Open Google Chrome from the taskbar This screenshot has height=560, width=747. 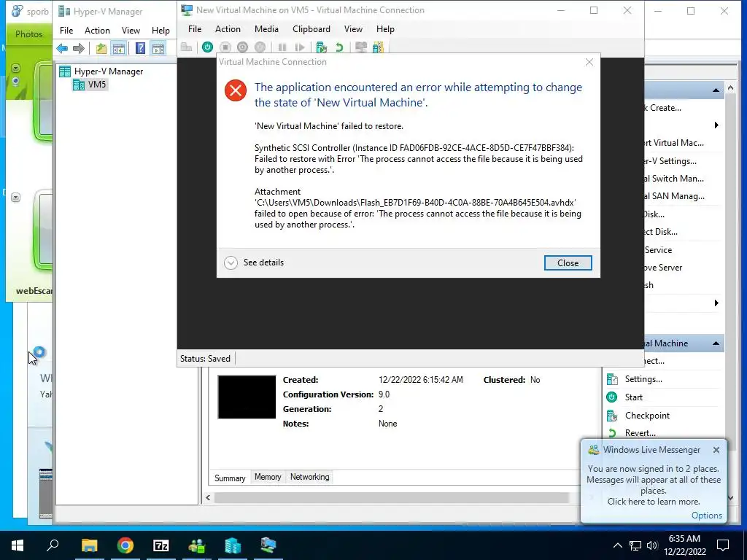(x=125, y=545)
